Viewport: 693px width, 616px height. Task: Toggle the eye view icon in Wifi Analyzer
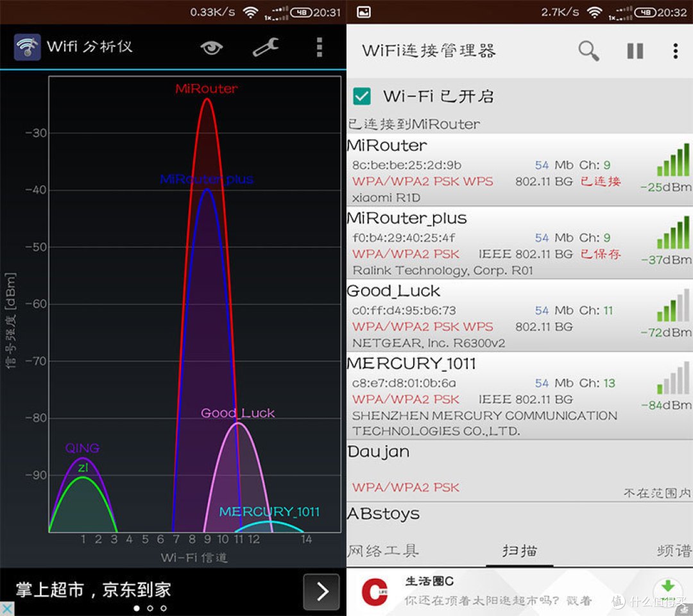coord(211,47)
